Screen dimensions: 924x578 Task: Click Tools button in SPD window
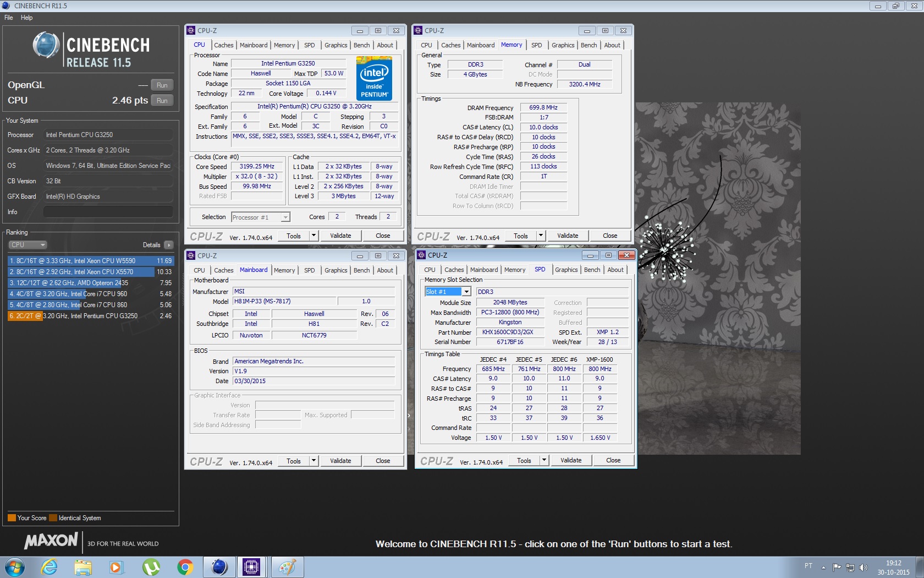[x=524, y=460]
